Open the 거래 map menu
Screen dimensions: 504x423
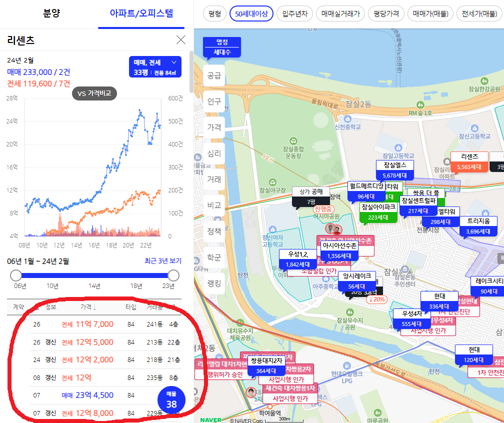(x=214, y=179)
